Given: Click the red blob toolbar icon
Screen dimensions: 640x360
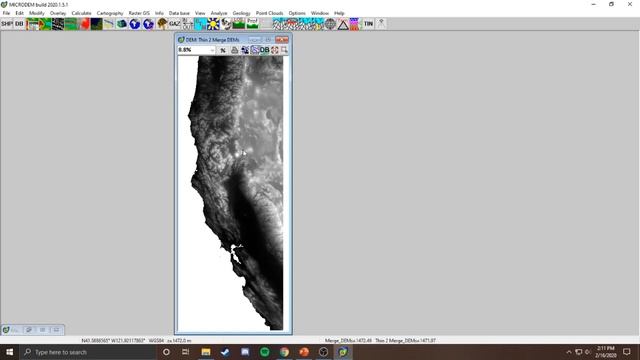Looking at the screenshot, I should point(84,24).
